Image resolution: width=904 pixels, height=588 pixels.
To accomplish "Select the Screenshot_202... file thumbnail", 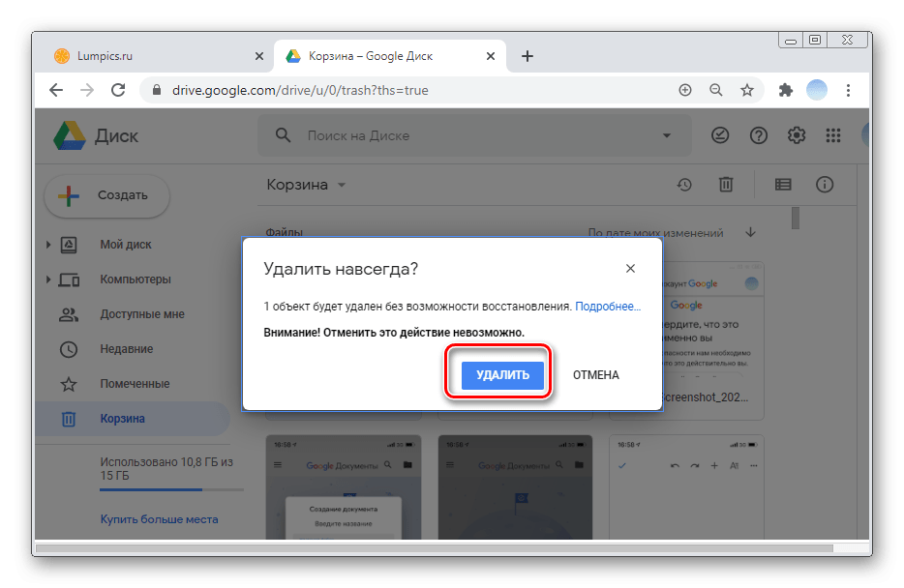I will click(x=713, y=341).
